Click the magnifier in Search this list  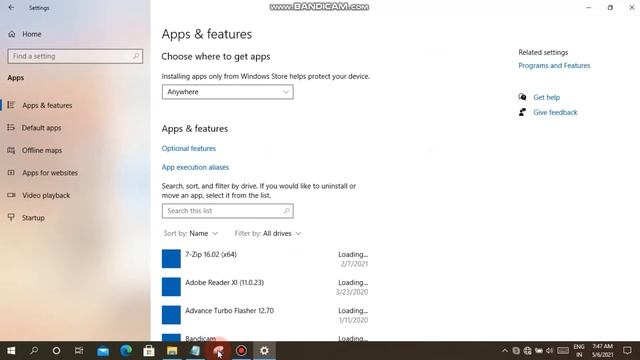click(x=287, y=211)
